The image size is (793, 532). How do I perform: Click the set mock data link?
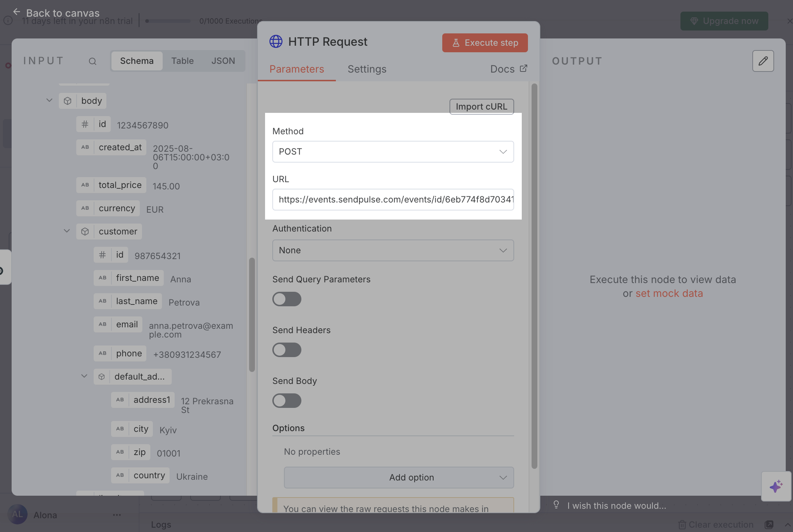[669, 293]
